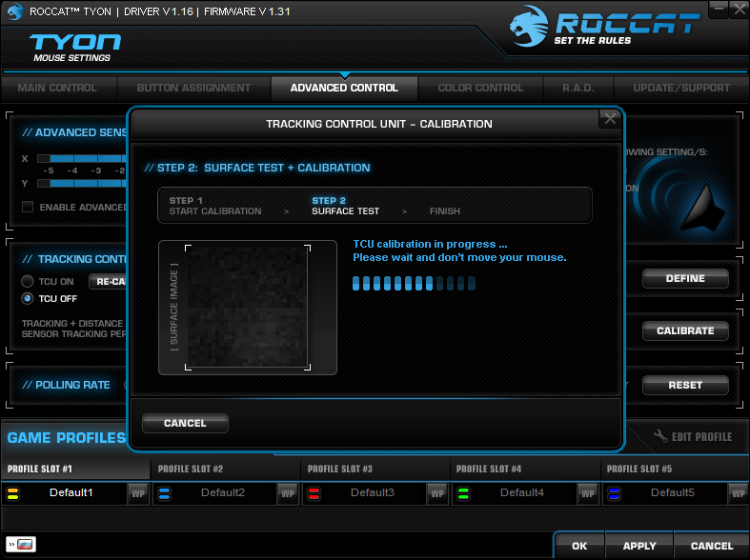Select the Default2 profile name
Image resolution: width=750 pixels, height=560 pixels.
coord(223,492)
